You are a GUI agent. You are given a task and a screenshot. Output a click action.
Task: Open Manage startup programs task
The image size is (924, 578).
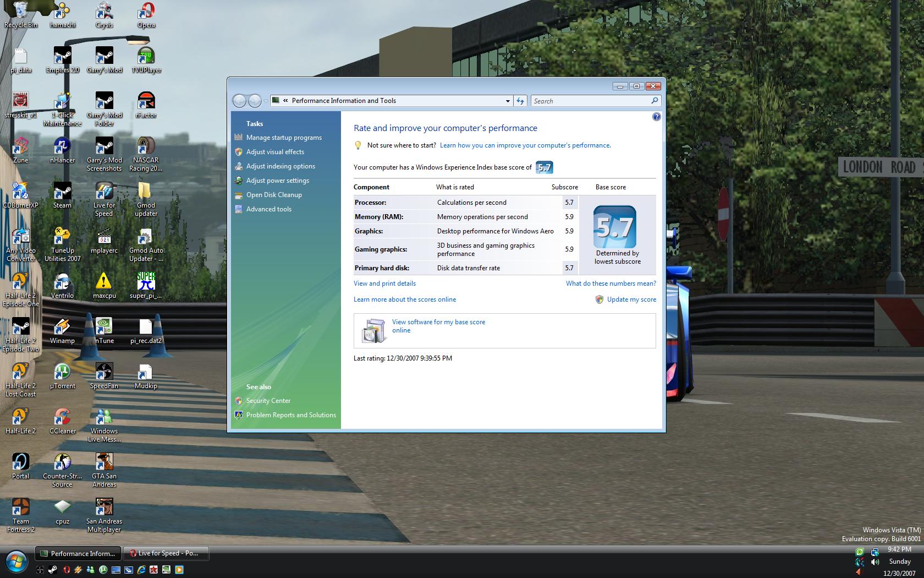(284, 138)
